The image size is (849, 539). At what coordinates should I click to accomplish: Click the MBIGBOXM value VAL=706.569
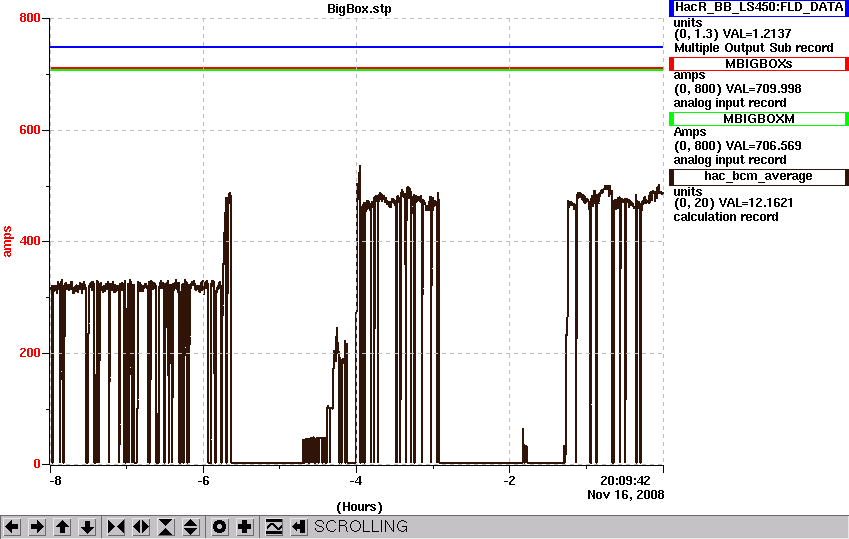tap(763, 146)
